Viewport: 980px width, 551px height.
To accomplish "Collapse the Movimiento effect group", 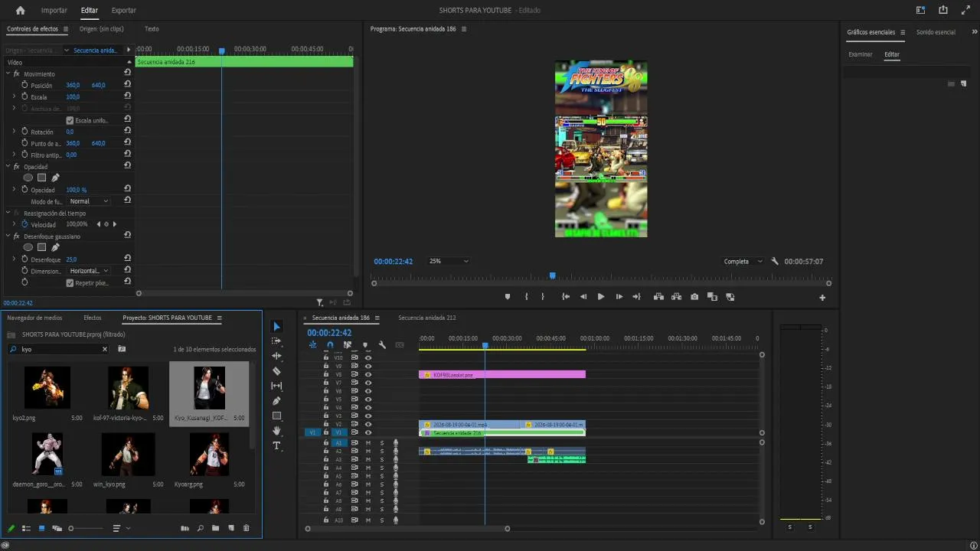I will (8, 73).
